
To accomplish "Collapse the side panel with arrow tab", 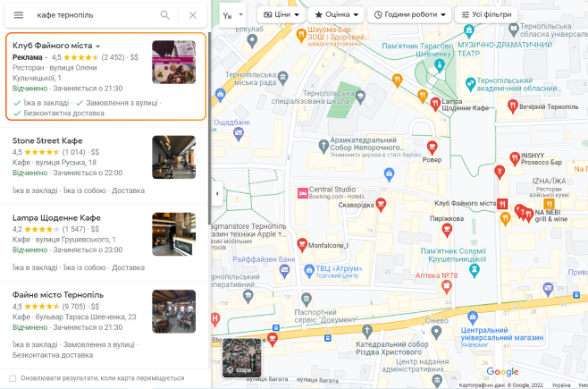I will 217,193.
